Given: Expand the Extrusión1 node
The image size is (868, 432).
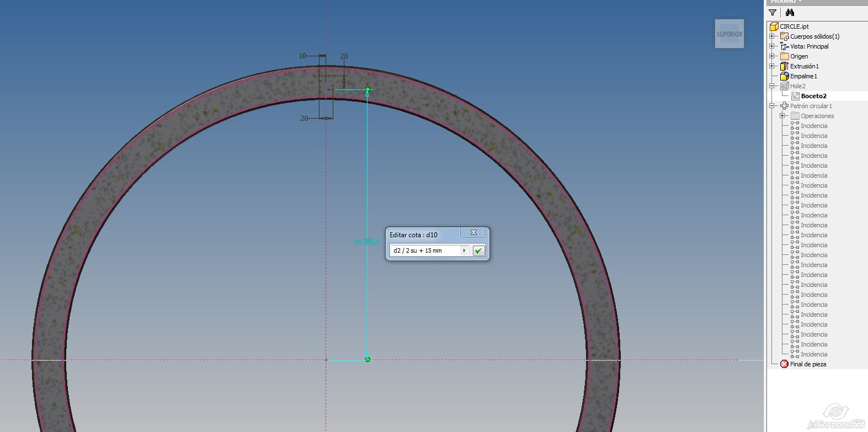Looking at the screenshot, I should click(773, 66).
